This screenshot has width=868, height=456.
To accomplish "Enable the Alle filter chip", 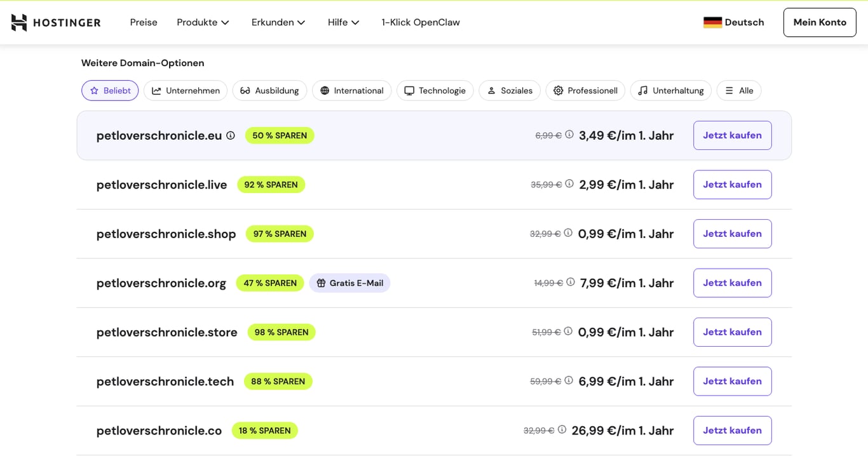I will tap(738, 90).
